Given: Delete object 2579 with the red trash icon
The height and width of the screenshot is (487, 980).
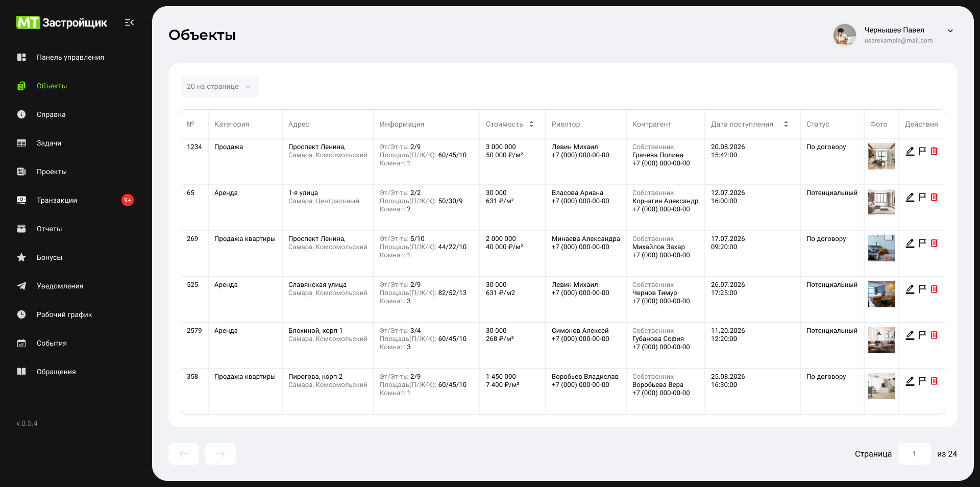Looking at the screenshot, I should click(934, 335).
